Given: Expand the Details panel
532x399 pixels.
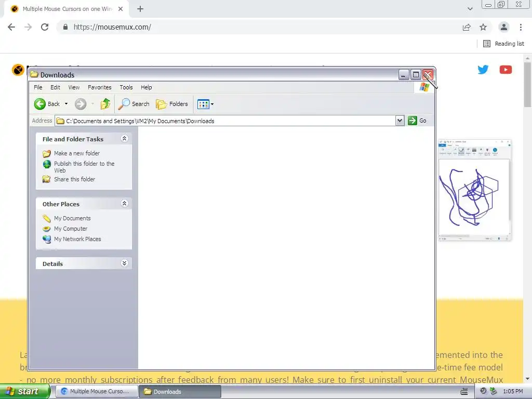Looking at the screenshot, I should (124, 263).
